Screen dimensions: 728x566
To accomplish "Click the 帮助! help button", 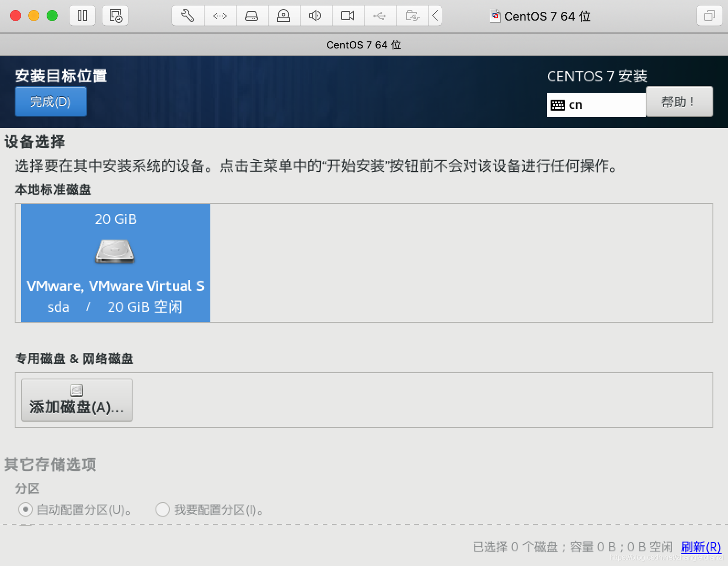I will coord(679,101).
